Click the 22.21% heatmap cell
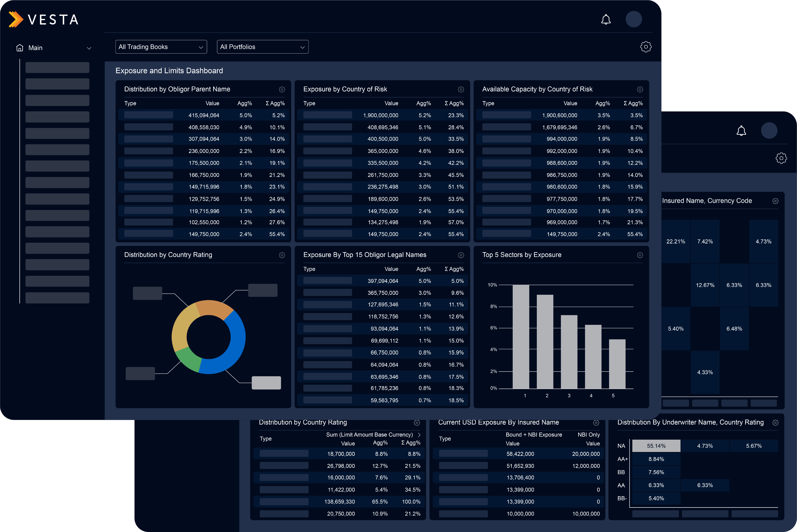The height and width of the screenshot is (532, 797). (676, 242)
